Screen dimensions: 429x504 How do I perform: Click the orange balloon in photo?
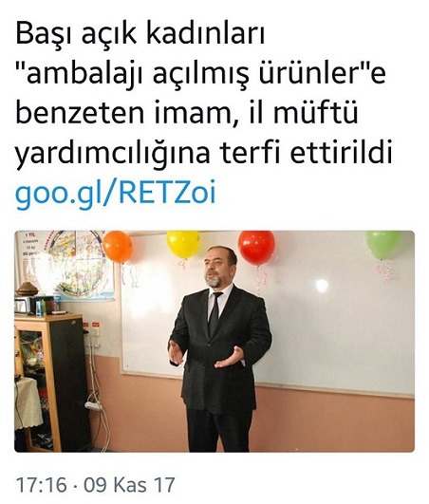point(118,247)
